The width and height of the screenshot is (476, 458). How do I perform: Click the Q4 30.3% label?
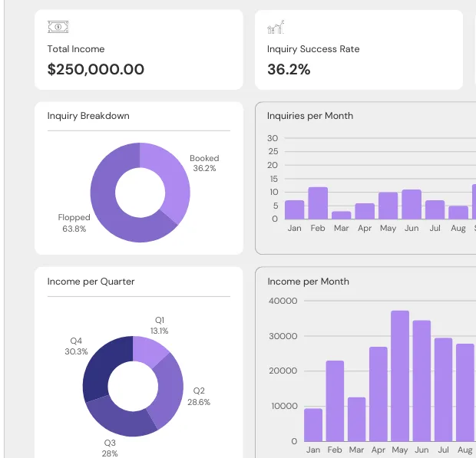(x=76, y=346)
